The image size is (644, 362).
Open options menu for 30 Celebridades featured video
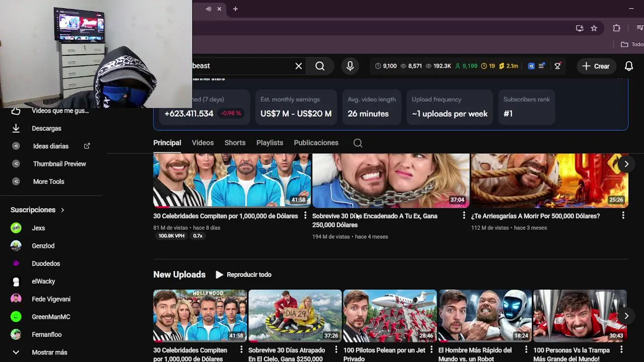coord(305,216)
